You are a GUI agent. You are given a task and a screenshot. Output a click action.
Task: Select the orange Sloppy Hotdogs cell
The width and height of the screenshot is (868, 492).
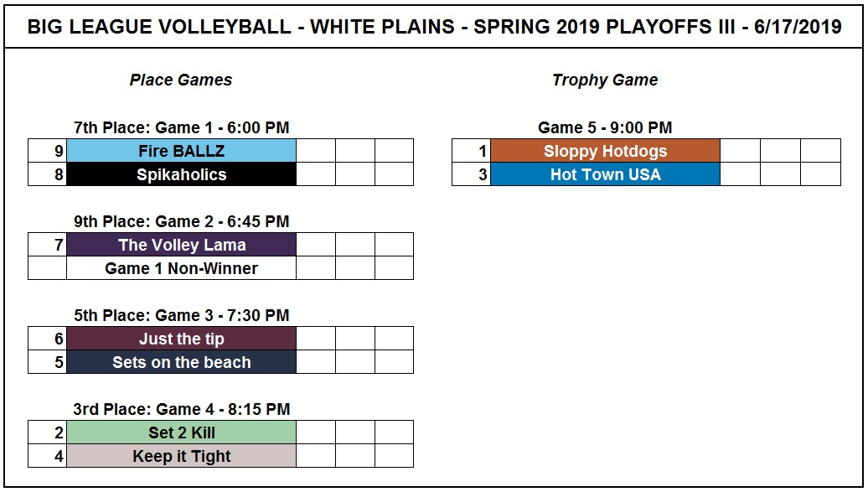click(606, 151)
